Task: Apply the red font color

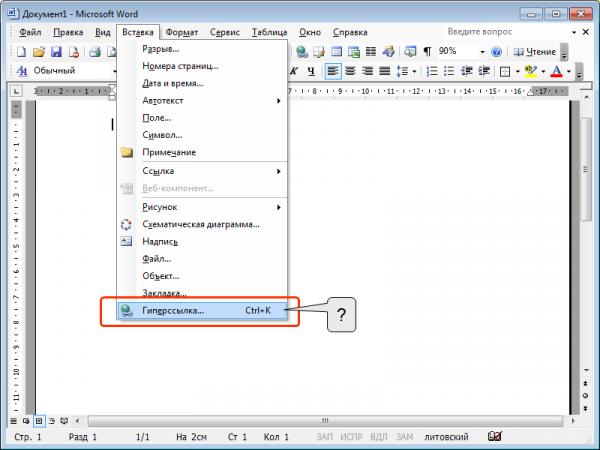Action: pyautogui.click(x=556, y=71)
